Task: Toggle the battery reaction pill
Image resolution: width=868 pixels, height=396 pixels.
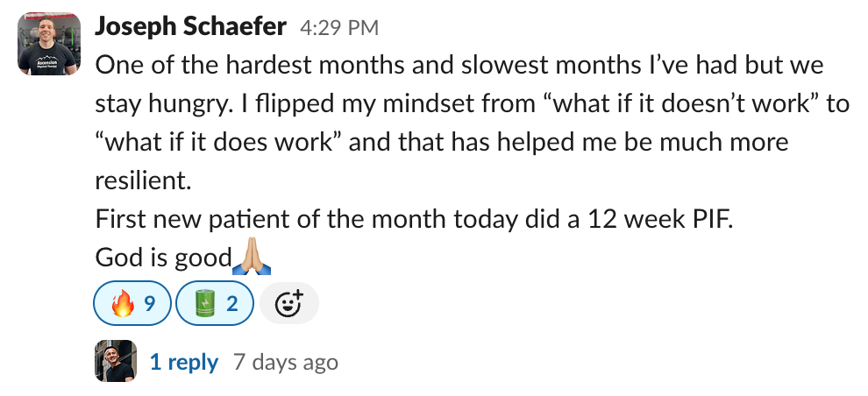Action: click(x=215, y=304)
